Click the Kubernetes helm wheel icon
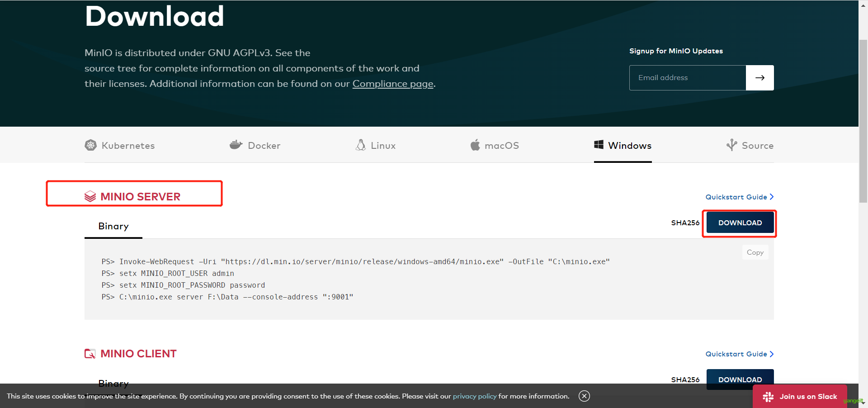Screen dimensions: 868x408 91,145
